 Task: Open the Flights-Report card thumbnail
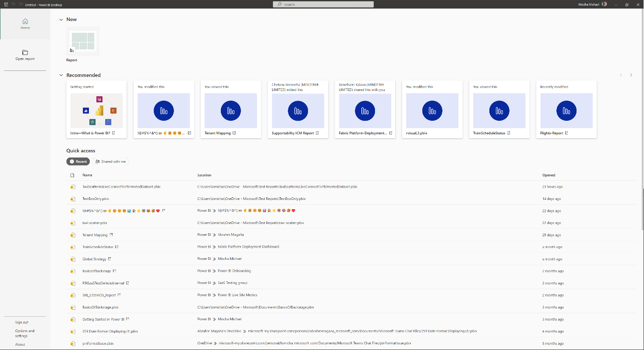(566, 111)
